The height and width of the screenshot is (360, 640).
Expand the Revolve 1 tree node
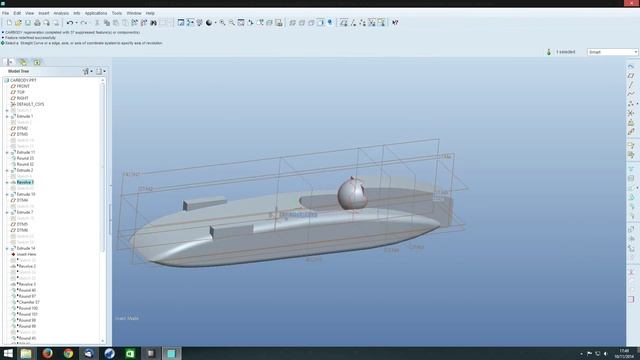coord(7,182)
